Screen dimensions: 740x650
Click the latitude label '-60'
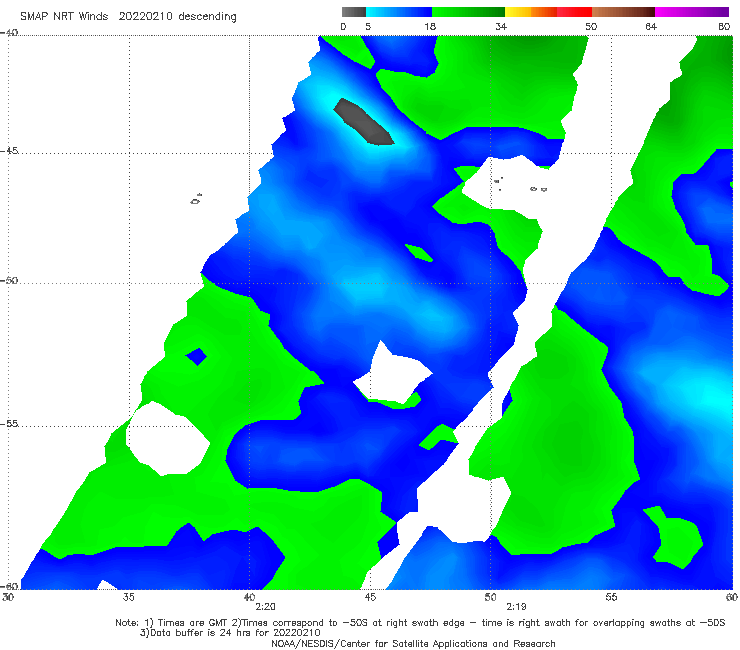[x=9, y=586]
